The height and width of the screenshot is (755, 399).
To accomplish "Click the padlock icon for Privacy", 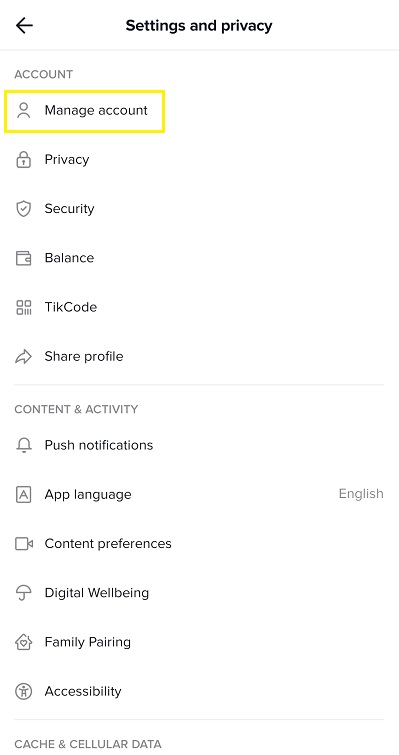I will (23, 159).
